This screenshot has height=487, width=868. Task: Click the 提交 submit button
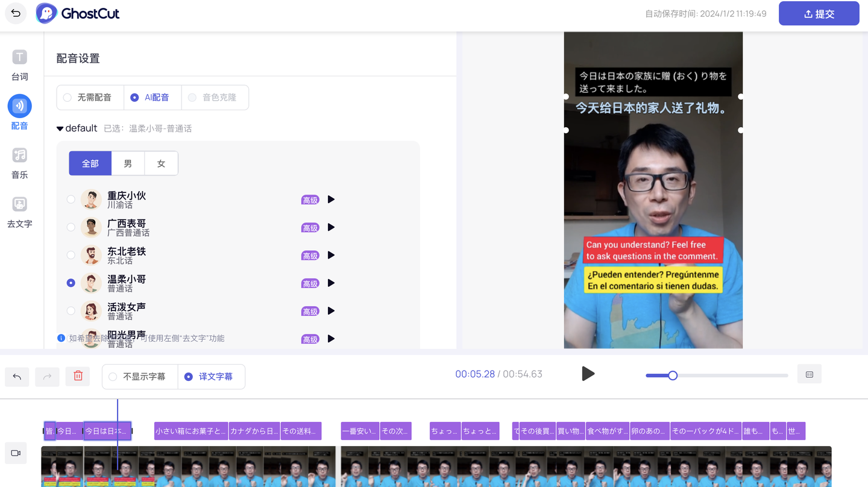[819, 13]
